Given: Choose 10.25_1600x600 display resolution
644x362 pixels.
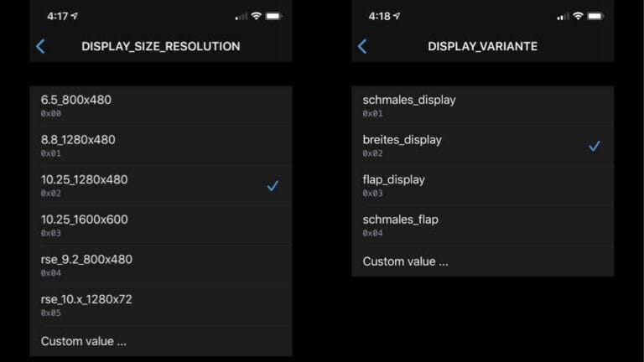Looking at the screenshot, I should [x=159, y=225].
